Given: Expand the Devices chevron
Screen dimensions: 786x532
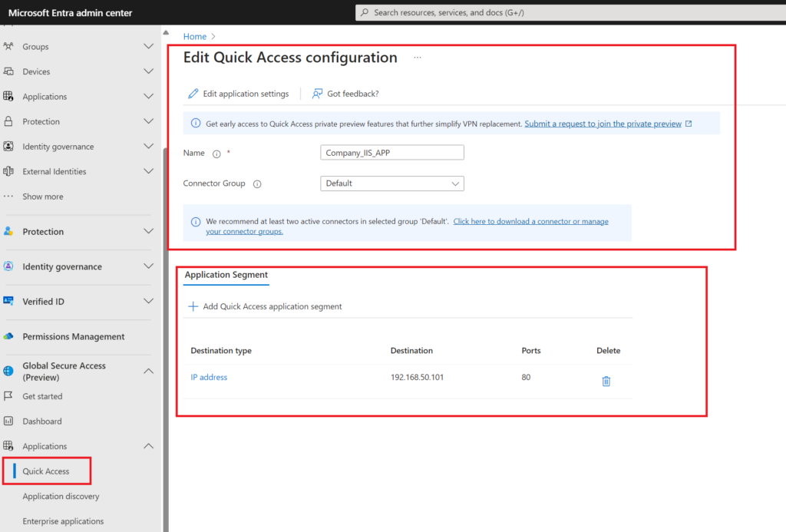Looking at the screenshot, I should point(148,71).
